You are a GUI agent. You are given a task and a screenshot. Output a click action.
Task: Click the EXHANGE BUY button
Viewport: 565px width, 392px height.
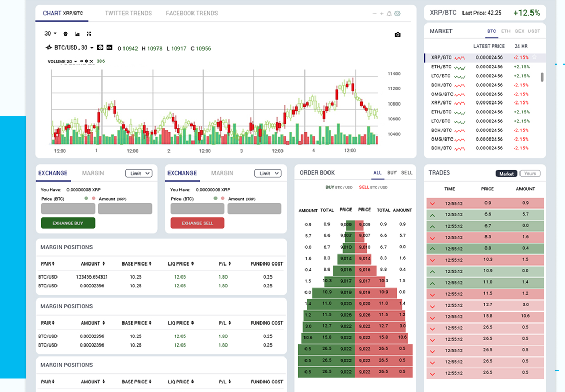click(x=68, y=223)
